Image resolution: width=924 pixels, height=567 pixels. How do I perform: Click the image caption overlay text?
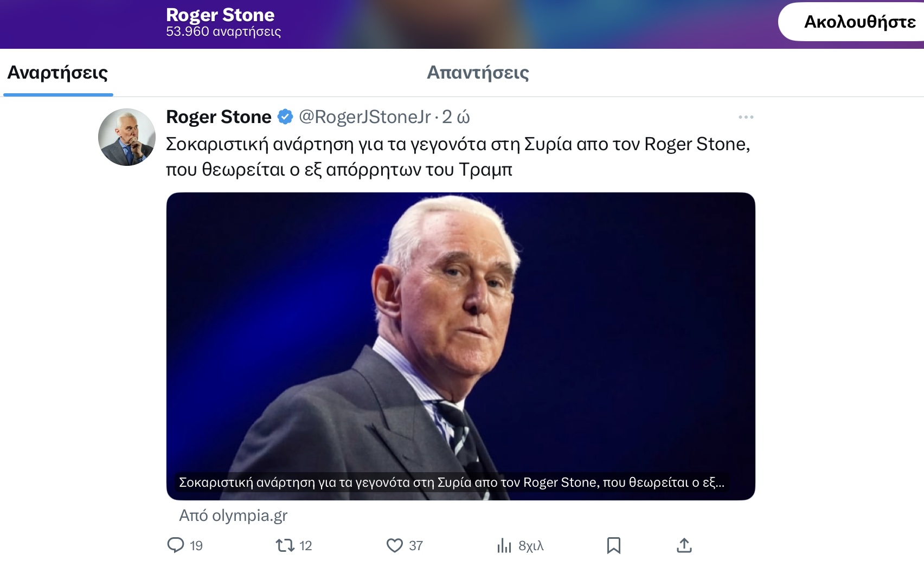[x=451, y=482]
